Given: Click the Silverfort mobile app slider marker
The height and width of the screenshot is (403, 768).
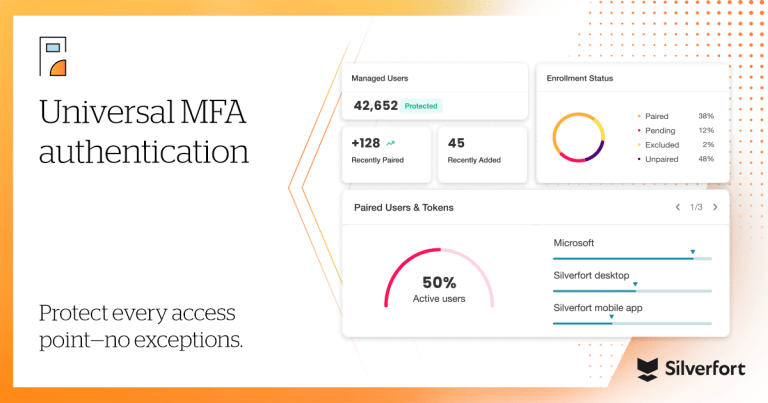Looking at the screenshot, I should [611, 317].
